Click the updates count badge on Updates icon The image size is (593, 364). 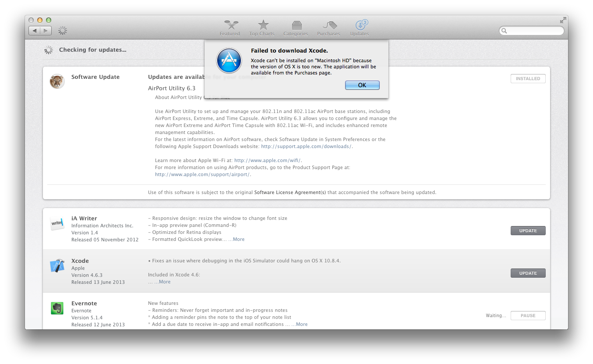click(365, 22)
